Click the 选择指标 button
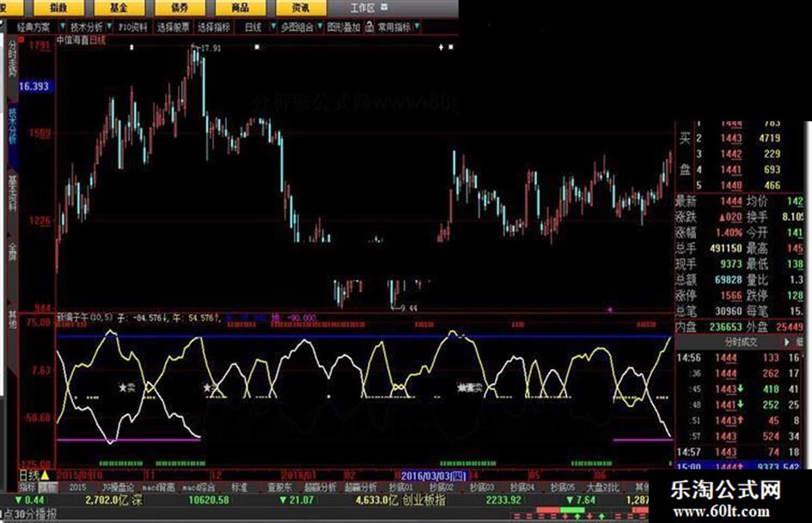Image resolution: width=812 pixels, height=523 pixels. pyautogui.click(x=213, y=27)
